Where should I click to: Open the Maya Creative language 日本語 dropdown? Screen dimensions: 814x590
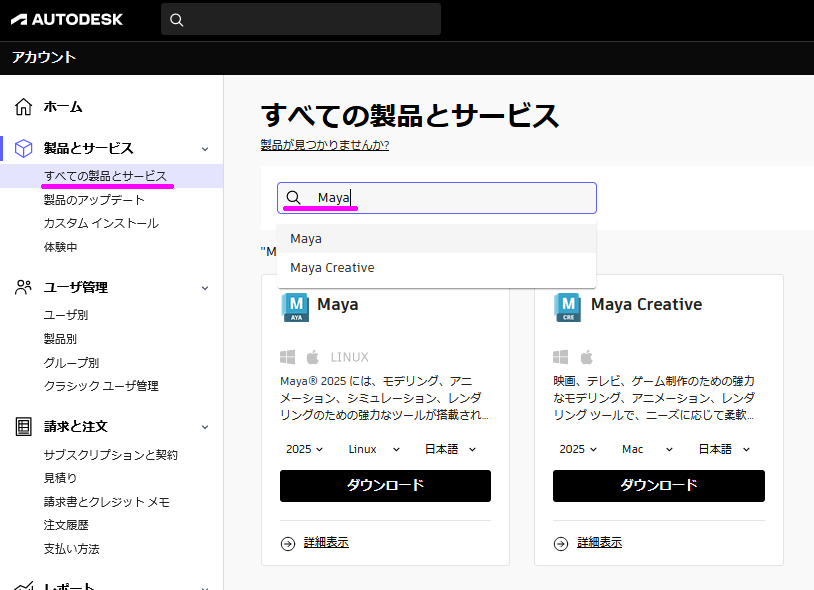pyautogui.click(x=724, y=449)
